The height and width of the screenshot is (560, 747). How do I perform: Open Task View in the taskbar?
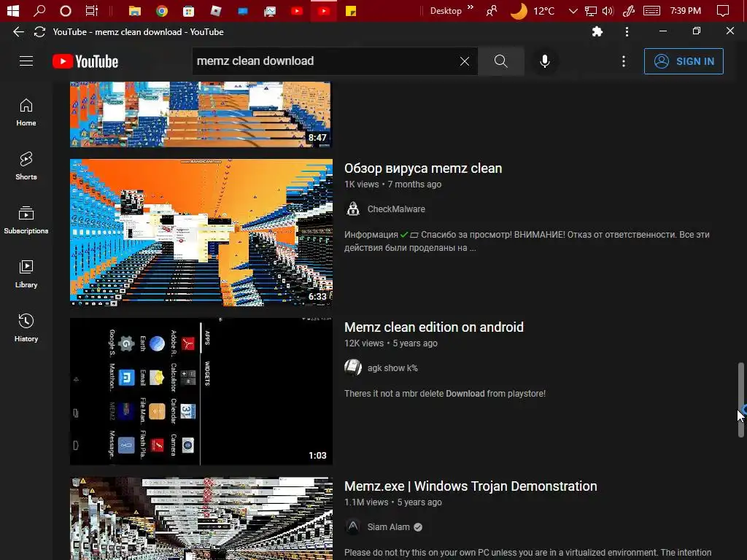91,10
